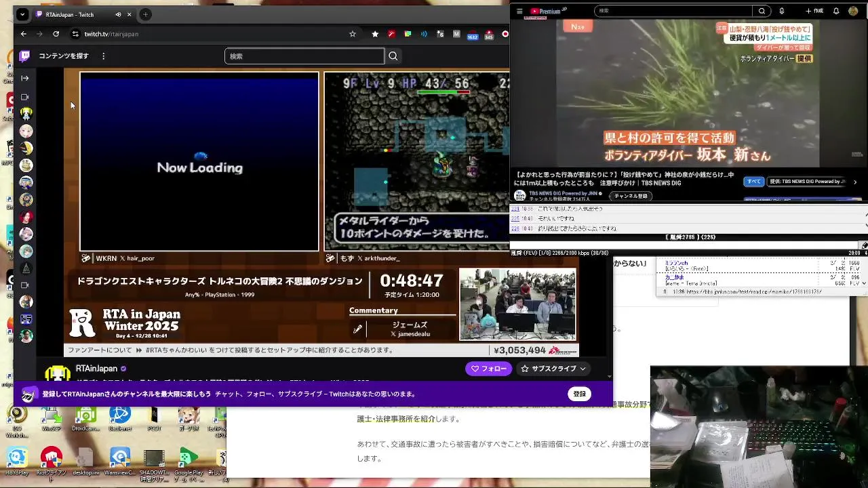Click the red extension icon in Chrome toolbar
The height and width of the screenshot is (488, 868).
391,34
